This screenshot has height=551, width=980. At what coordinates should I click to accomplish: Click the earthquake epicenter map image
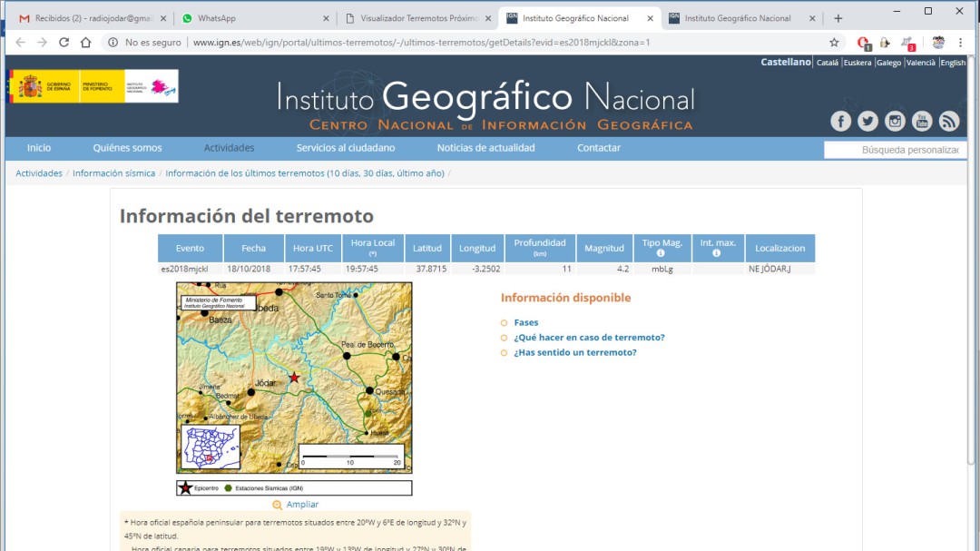pyautogui.click(x=294, y=378)
